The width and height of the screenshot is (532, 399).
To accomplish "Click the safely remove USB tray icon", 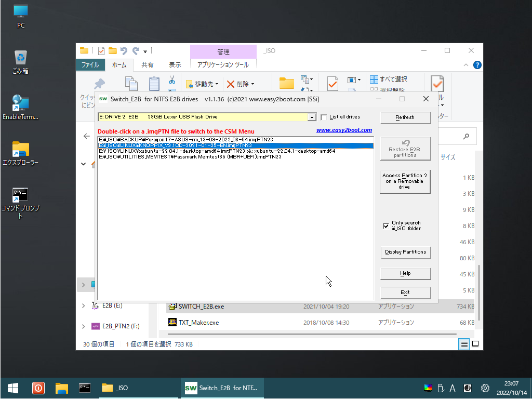I will pyautogui.click(x=441, y=388).
